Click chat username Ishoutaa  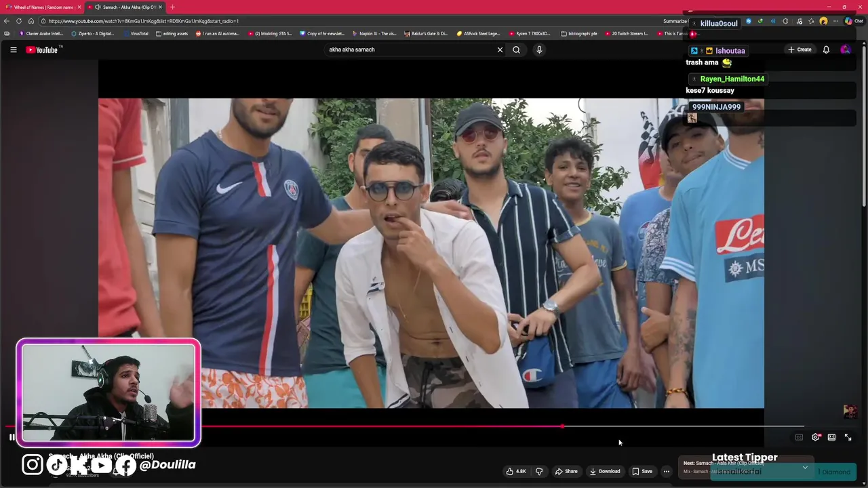coord(730,51)
